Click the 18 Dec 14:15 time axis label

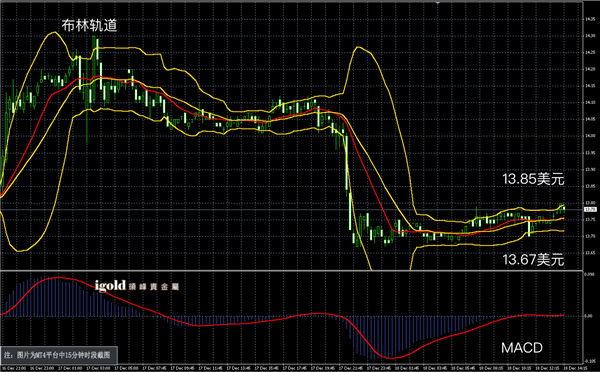click(x=574, y=368)
